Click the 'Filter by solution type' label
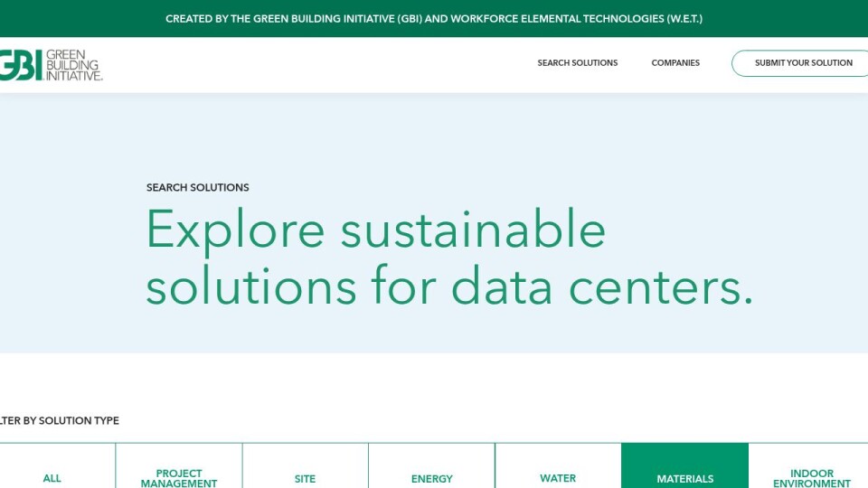Screen dimensions: 868x488 point(60,421)
